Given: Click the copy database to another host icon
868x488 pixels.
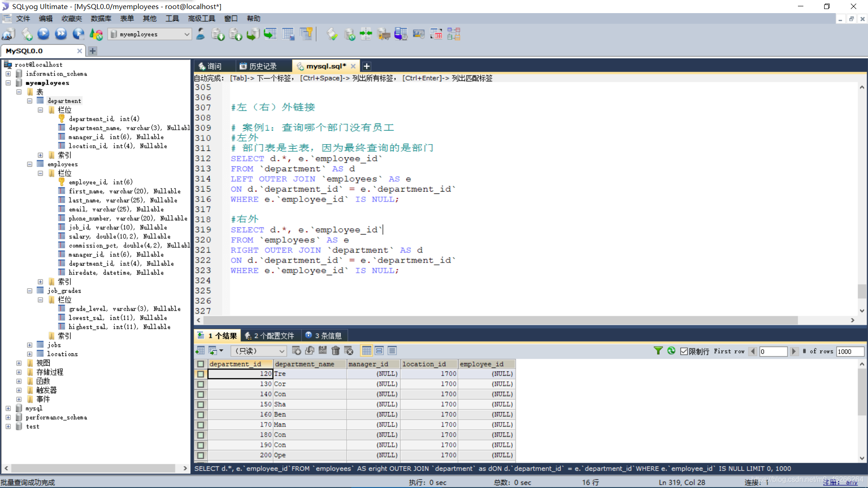Looking at the screenshot, I should [x=253, y=34].
